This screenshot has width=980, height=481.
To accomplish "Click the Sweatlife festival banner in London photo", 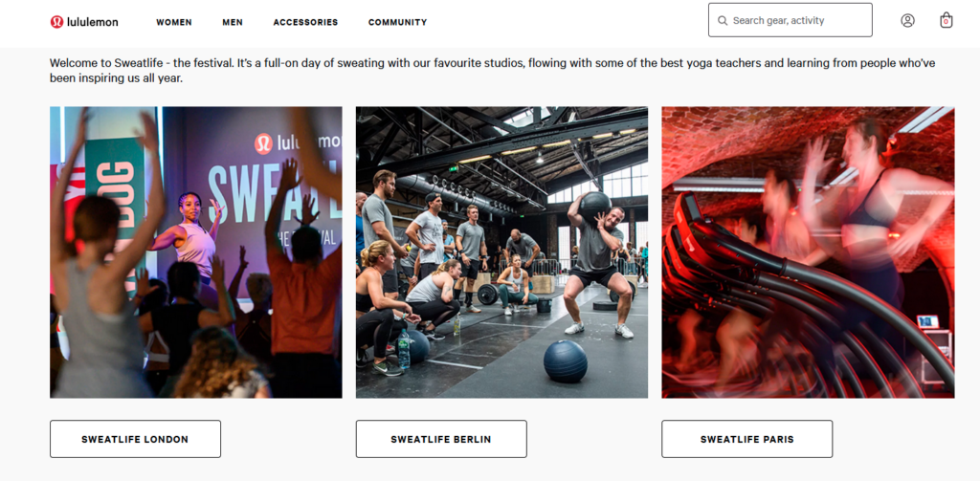I will pyautogui.click(x=275, y=187).
